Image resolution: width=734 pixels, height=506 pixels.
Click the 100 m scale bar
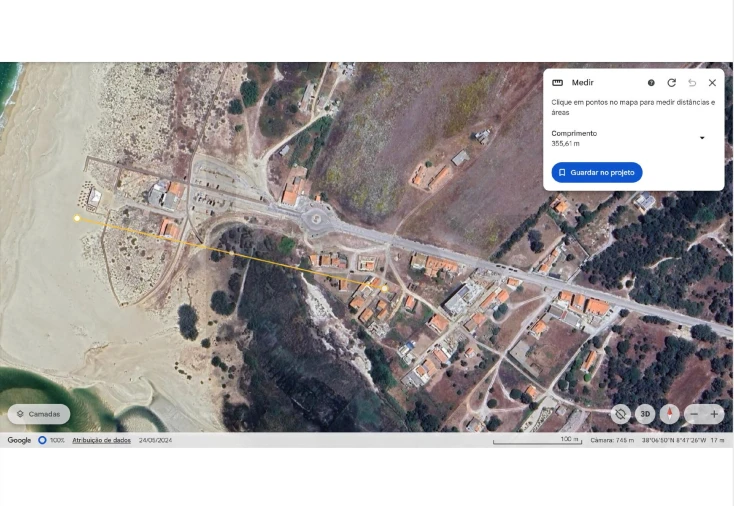tap(537, 440)
